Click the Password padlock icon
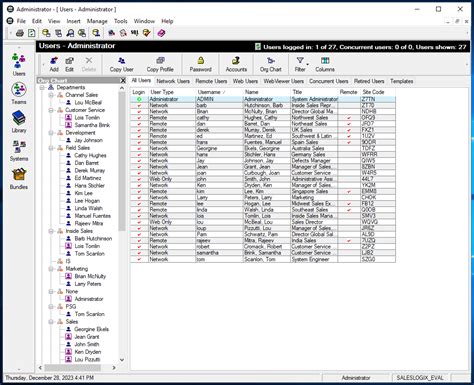The height and width of the screenshot is (385, 474). coord(201,61)
